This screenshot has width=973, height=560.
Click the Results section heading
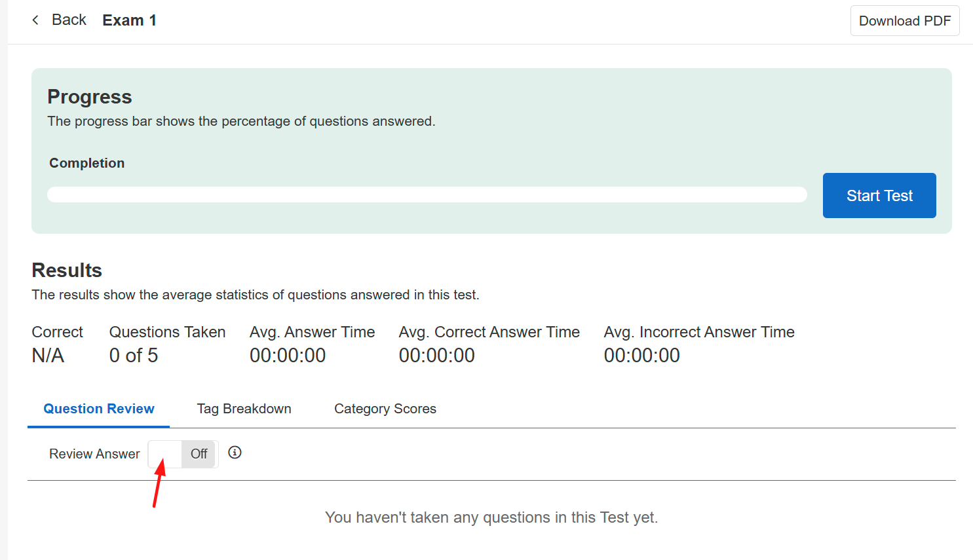click(67, 271)
